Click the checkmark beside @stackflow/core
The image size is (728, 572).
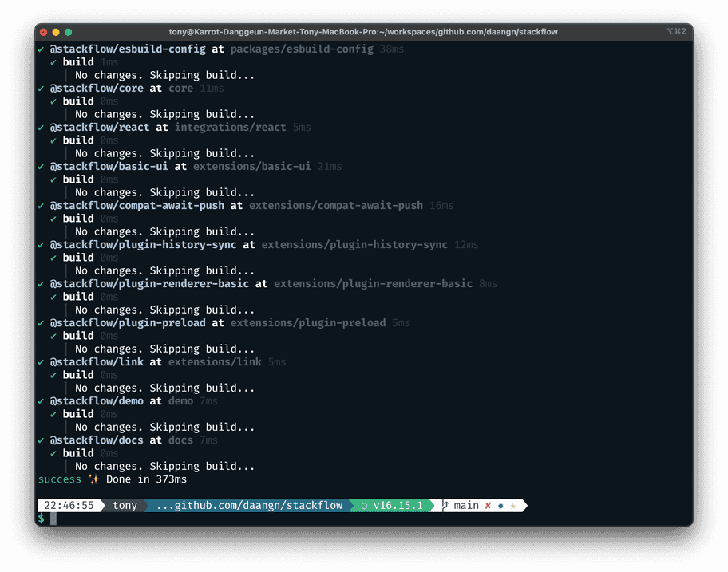click(x=42, y=89)
